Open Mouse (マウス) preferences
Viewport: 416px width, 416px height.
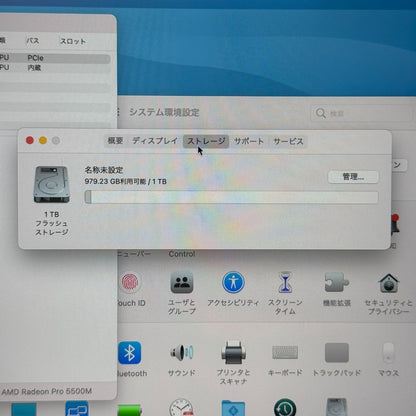(388, 353)
